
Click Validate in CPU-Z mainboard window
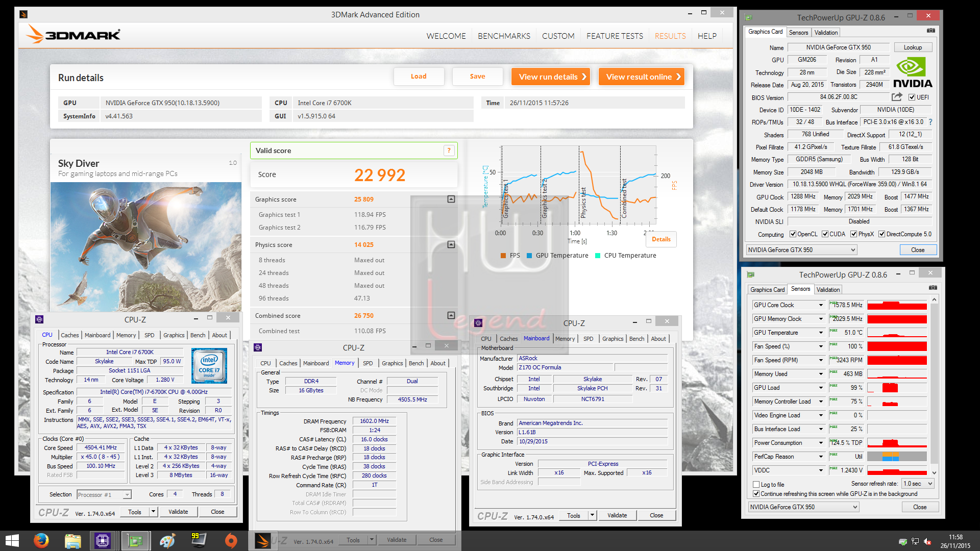coord(617,515)
